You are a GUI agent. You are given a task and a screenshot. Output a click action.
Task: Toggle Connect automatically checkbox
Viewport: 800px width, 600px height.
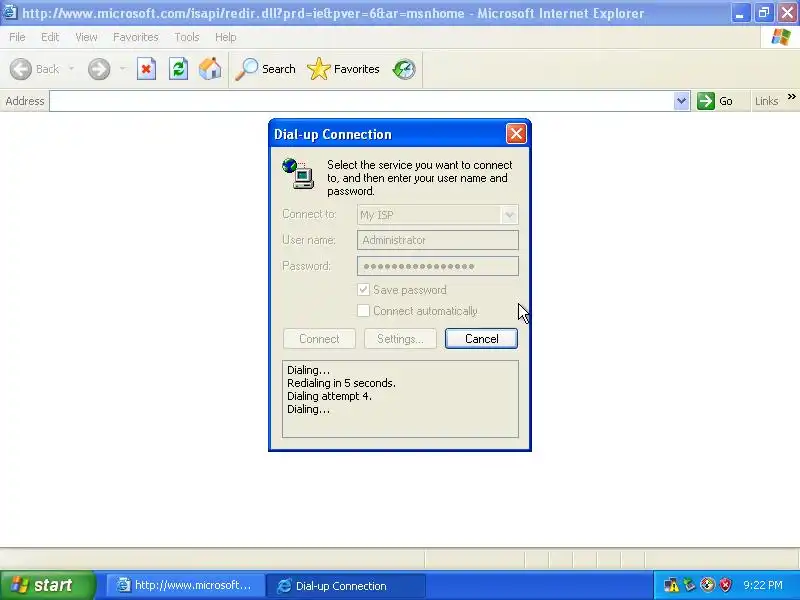point(363,311)
